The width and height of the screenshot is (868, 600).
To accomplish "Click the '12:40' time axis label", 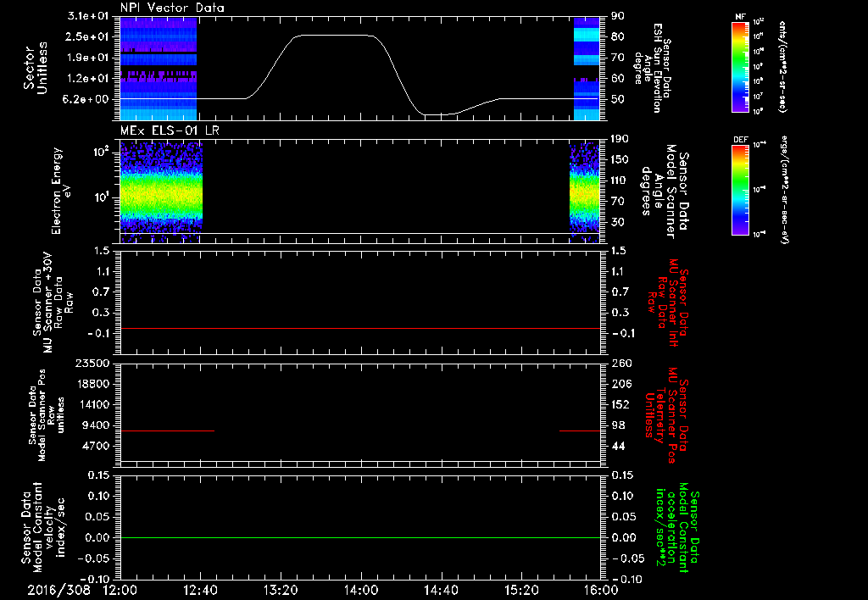I will click(x=200, y=590).
